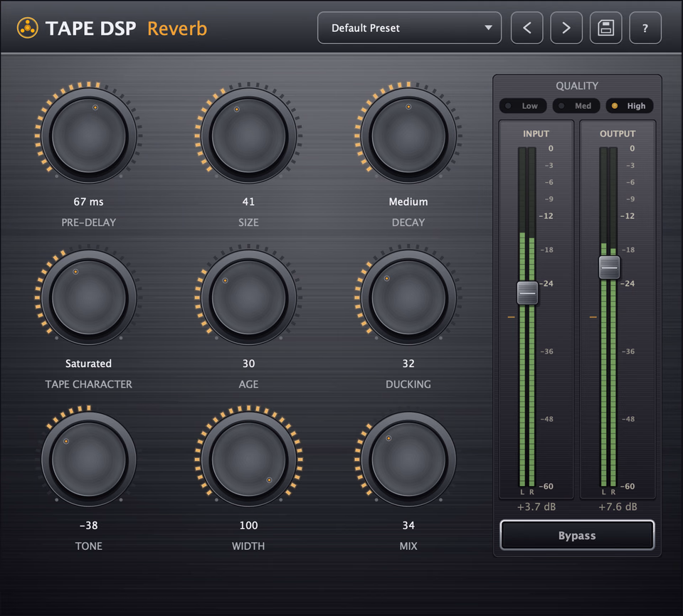Set quality to Med
Screen dimensions: 683x616
[x=576, y=106]
